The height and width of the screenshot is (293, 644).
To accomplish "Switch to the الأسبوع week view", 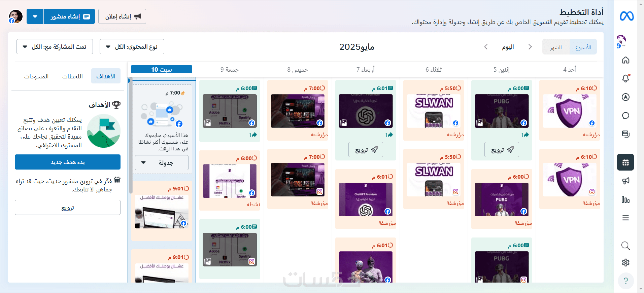I will pos(583,47).
